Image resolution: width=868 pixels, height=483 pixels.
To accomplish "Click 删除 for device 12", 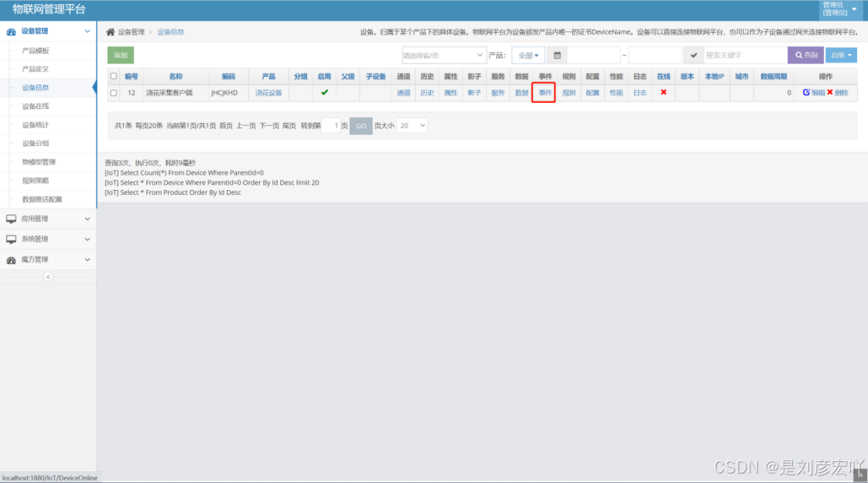I will [x=837, y=93].
